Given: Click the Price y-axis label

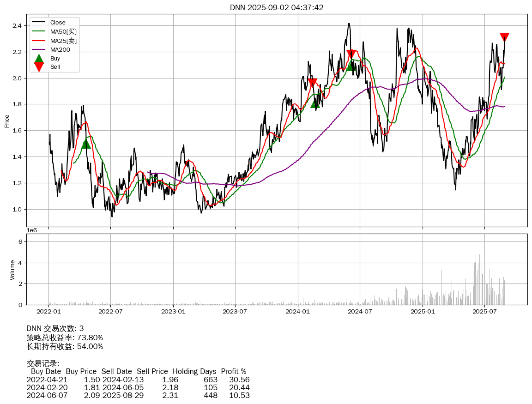Looking at the screenshot, I should pos(7,121).
